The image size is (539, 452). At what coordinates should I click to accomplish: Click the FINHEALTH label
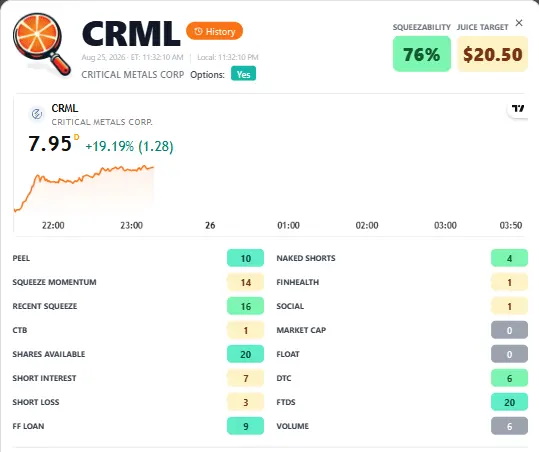[298, 282]
